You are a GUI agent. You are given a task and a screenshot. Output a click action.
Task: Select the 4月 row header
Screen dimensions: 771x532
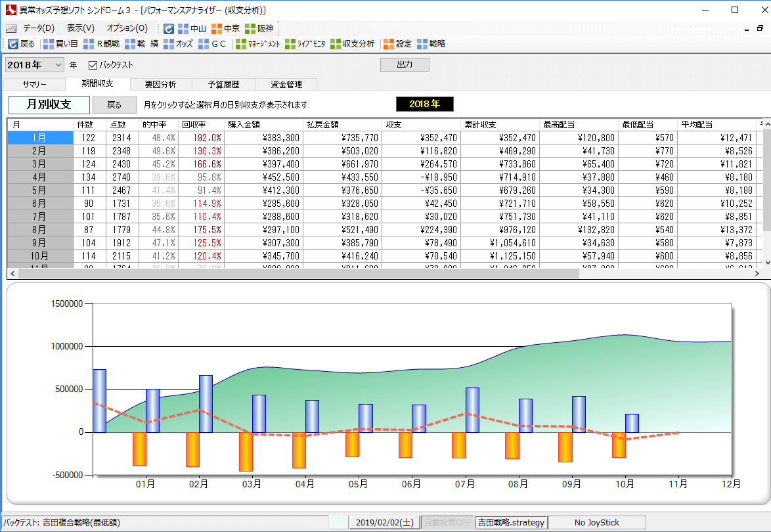coord(40,177)
